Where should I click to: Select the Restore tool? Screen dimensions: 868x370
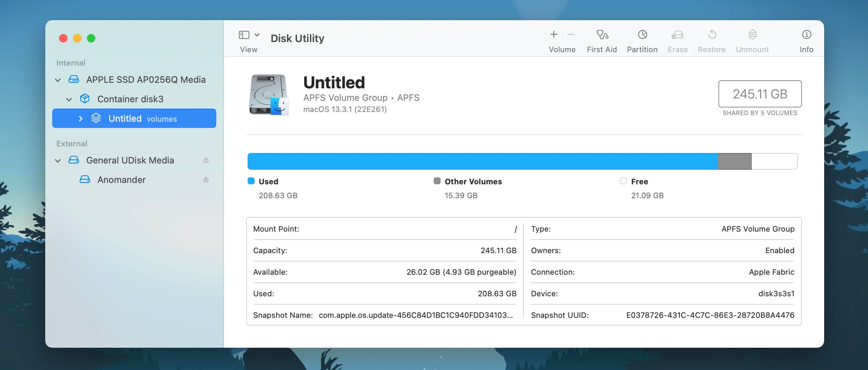point(712,35)
